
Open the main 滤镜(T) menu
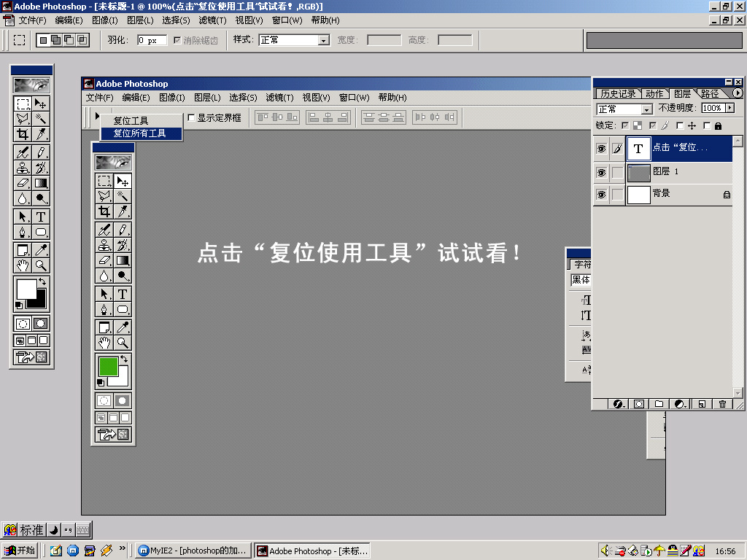tap(212, 20)
